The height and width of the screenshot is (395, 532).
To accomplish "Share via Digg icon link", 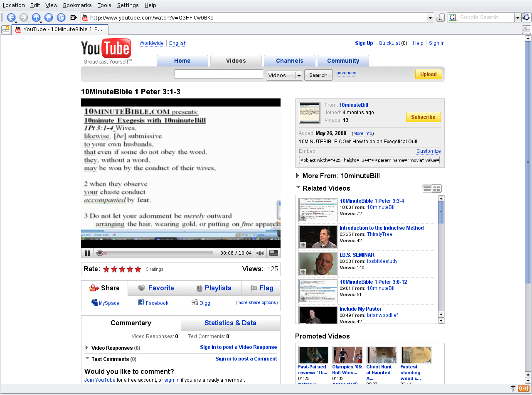I will [x=195, y=303].
